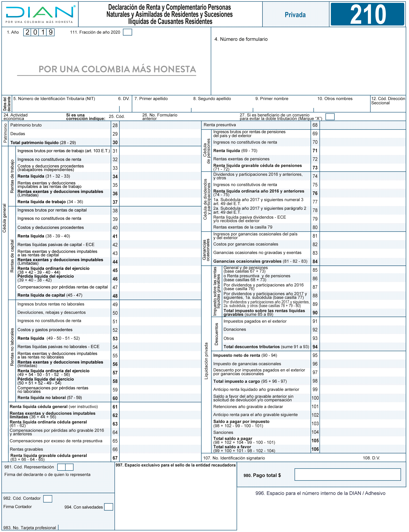This screenshot has width=409, height=532.
Task: Click the Renta líquida cédula general field 61
Action: point(160,407)
